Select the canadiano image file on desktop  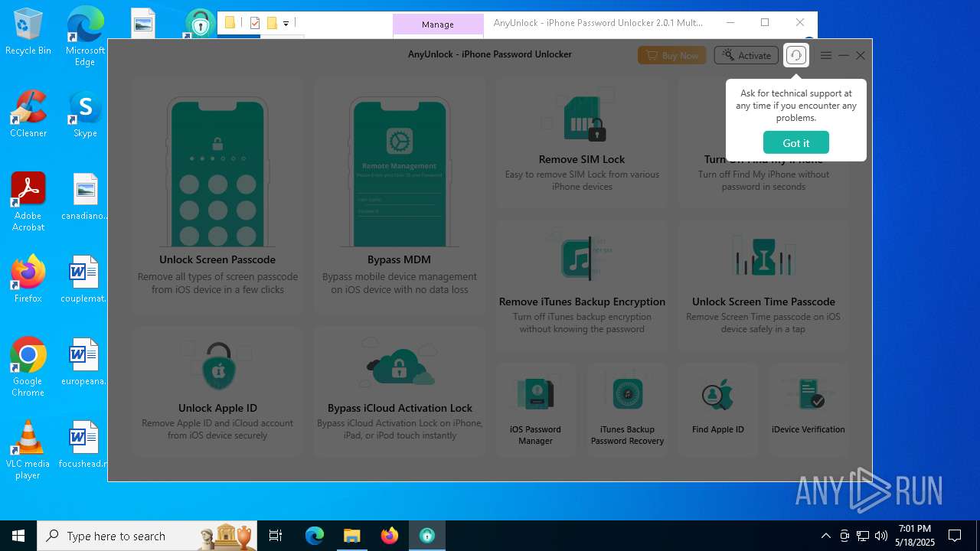coord(85,197)
